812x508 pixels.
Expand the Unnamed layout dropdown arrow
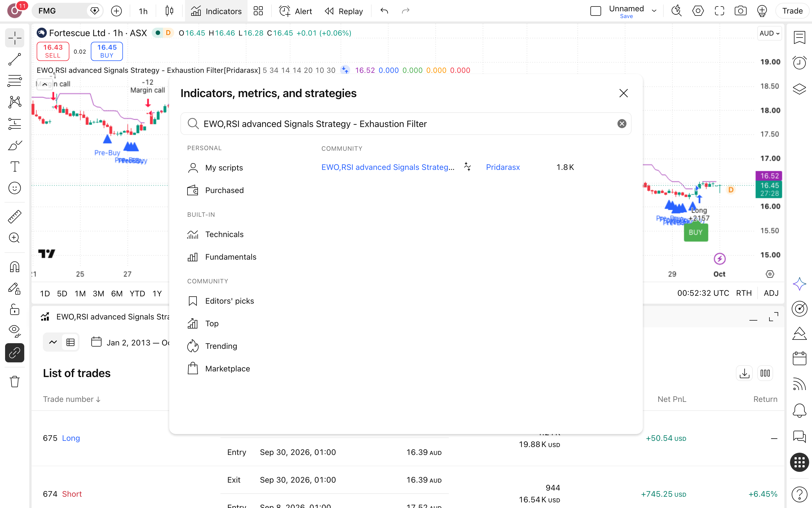pos(654,11)
